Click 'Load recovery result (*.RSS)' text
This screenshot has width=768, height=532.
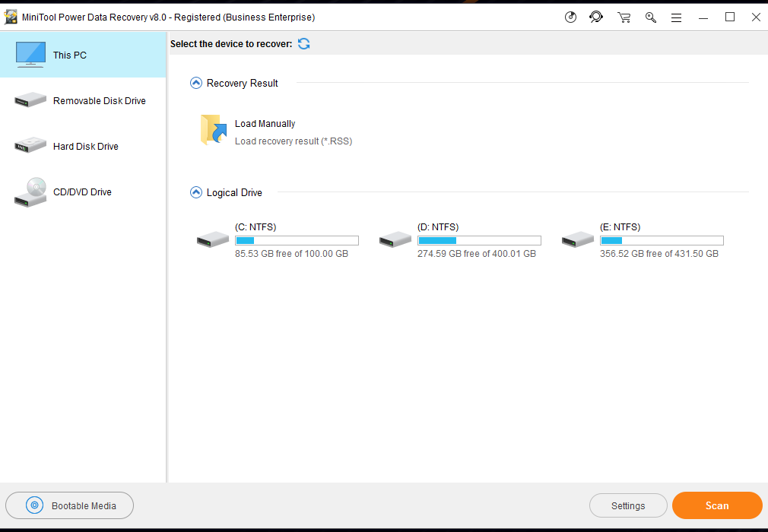tap(294, 141)
